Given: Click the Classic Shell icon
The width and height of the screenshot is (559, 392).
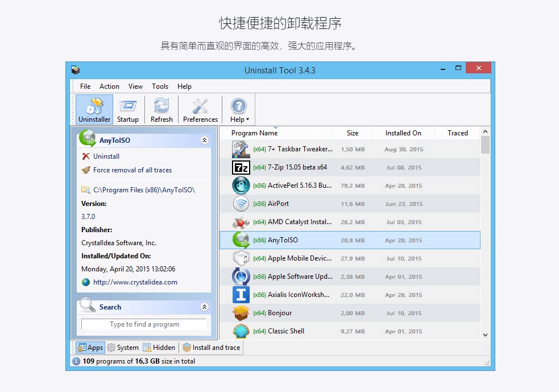Looking at the screenshot, I should click(241, 331).
